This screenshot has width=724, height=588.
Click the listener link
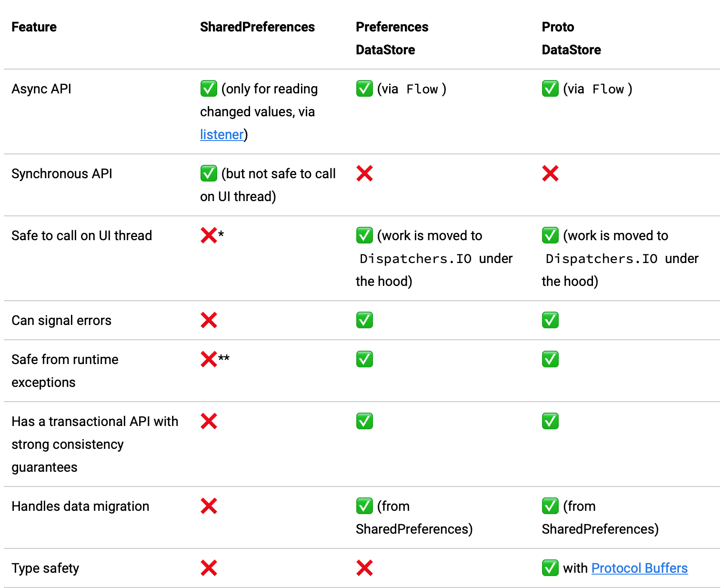point(221,135)
